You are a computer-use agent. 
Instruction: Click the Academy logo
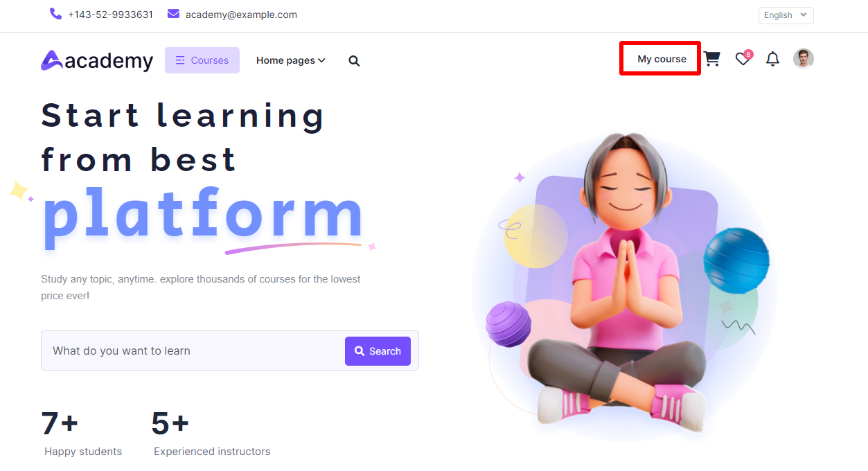click(x=97, y=60)
